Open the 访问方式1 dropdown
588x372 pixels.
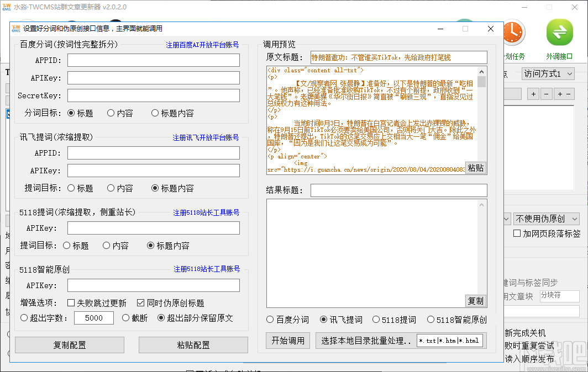548,73
